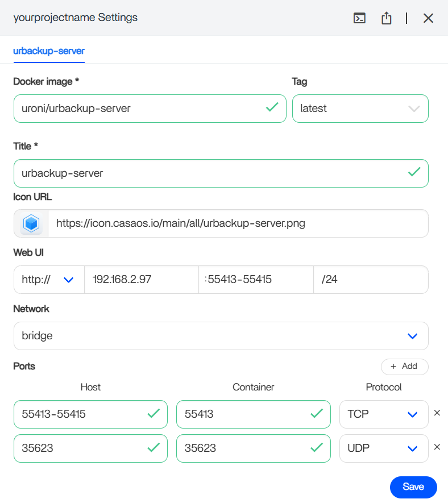
Task: Click the Icon URL text field
Action: click(x=238, y=223)
